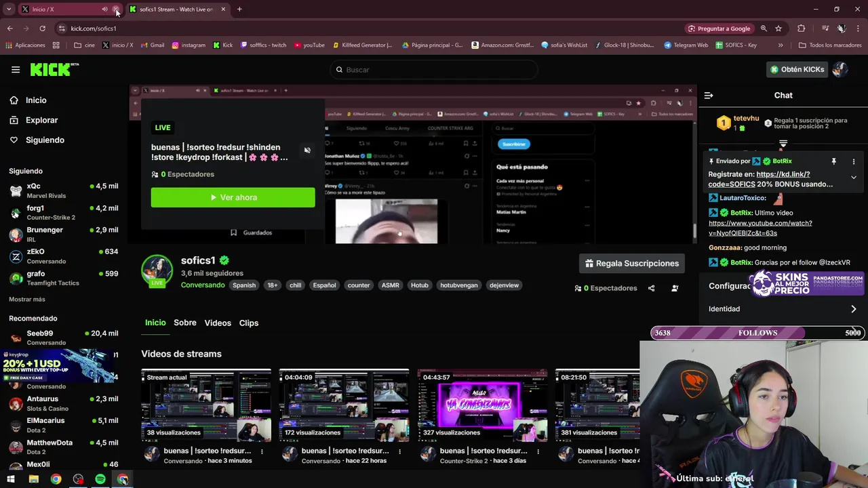Click the unfollow user icon
This screenshot has height=488, width=868.
point(675,288)
